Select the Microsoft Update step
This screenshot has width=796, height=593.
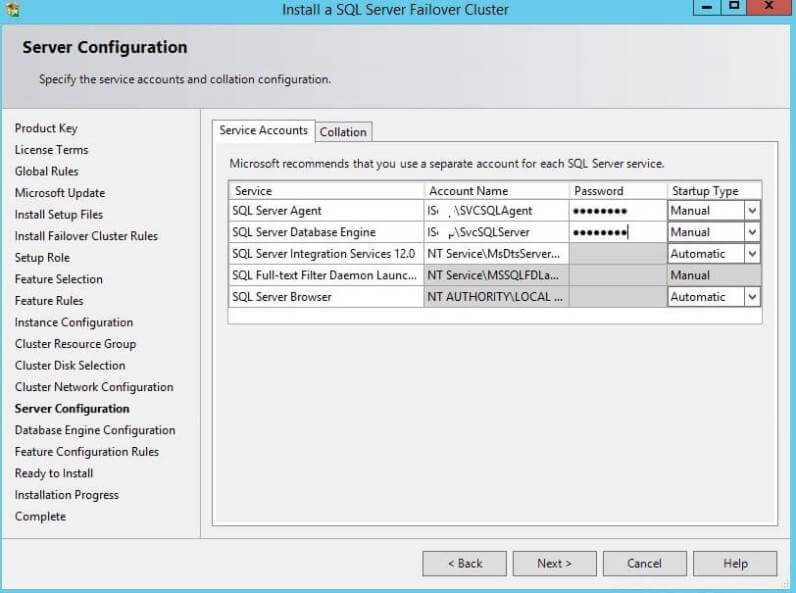[x=60, y=193]
